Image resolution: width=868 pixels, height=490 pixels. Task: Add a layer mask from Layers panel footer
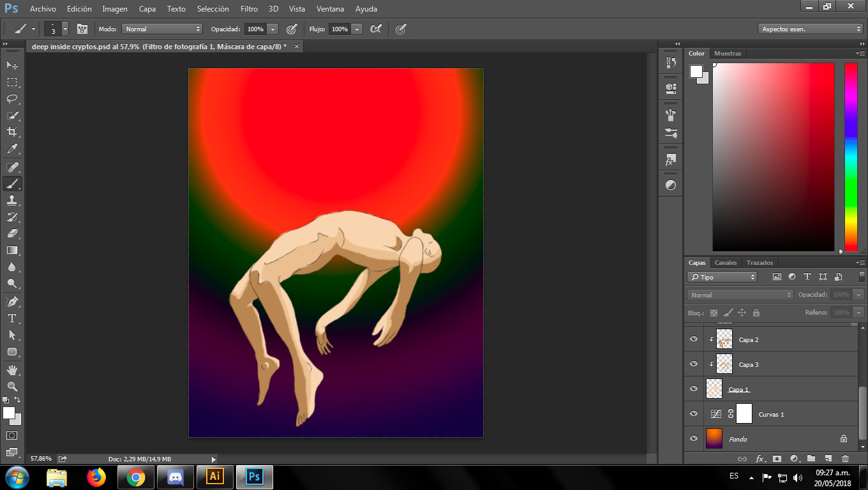click(777, 458)
